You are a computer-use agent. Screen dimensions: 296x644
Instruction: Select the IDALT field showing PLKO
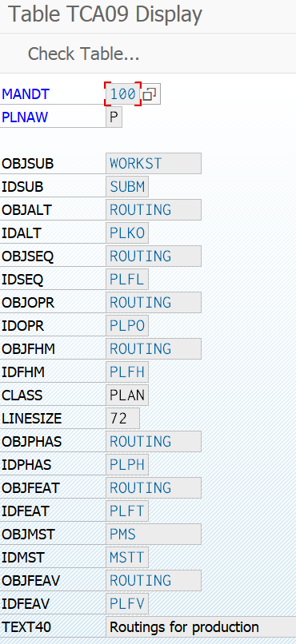(x=127, y=233)
